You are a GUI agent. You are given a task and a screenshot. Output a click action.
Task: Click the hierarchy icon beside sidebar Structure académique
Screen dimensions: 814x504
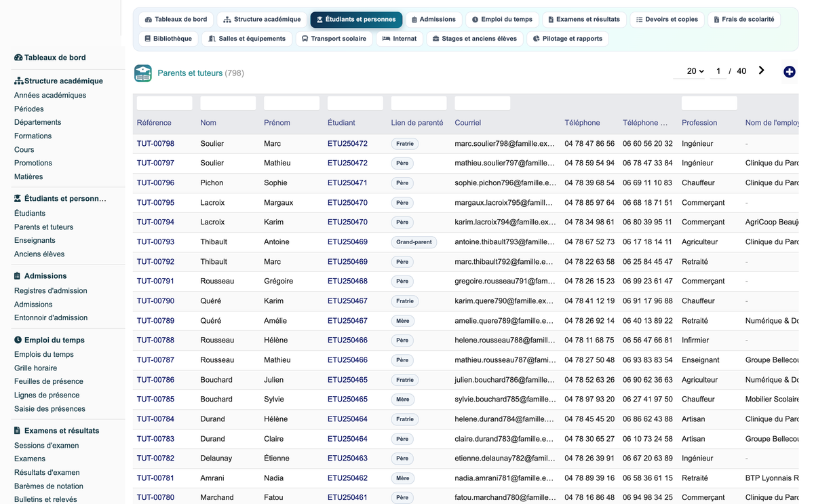tap(18, 81)
